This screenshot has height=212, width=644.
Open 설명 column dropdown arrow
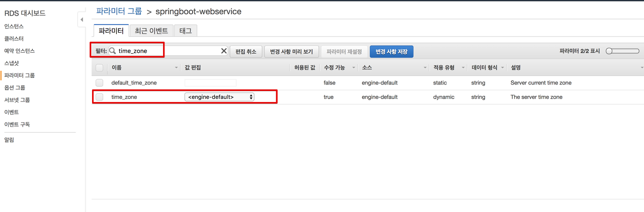coord(641,67)
